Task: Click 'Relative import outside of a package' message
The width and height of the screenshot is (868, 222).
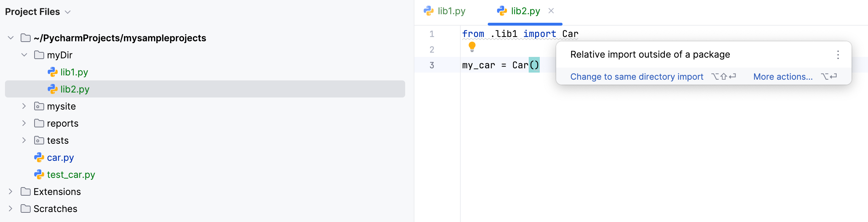Action: point(650,54)
